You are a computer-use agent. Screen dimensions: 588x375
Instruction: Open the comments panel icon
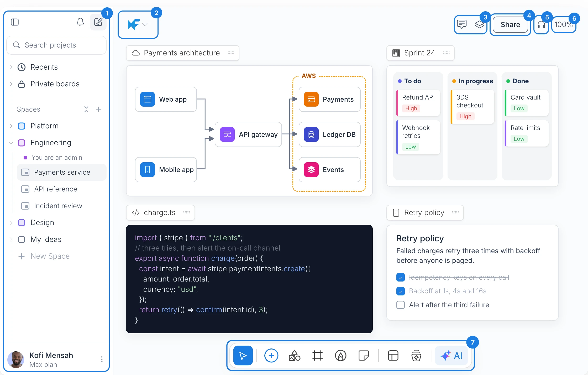click(462, 24)
